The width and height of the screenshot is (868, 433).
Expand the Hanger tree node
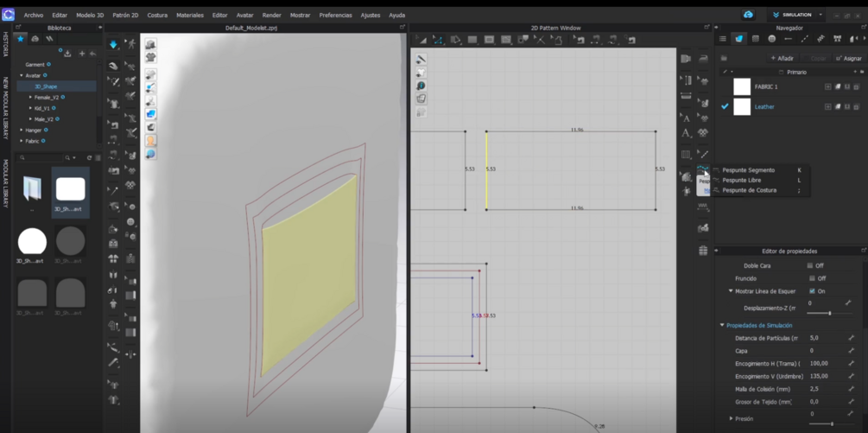point(22,131)
